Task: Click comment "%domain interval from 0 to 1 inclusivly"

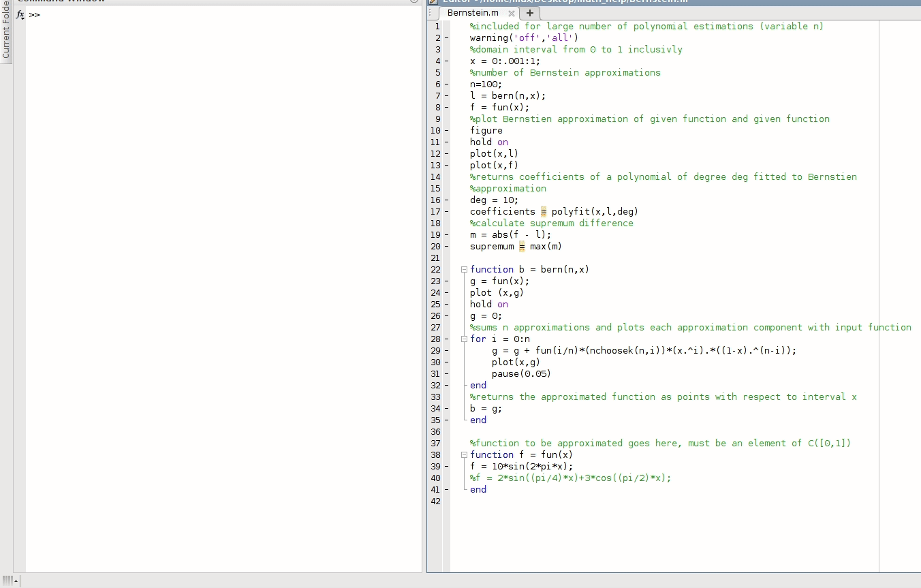Action: click(576, 49)
